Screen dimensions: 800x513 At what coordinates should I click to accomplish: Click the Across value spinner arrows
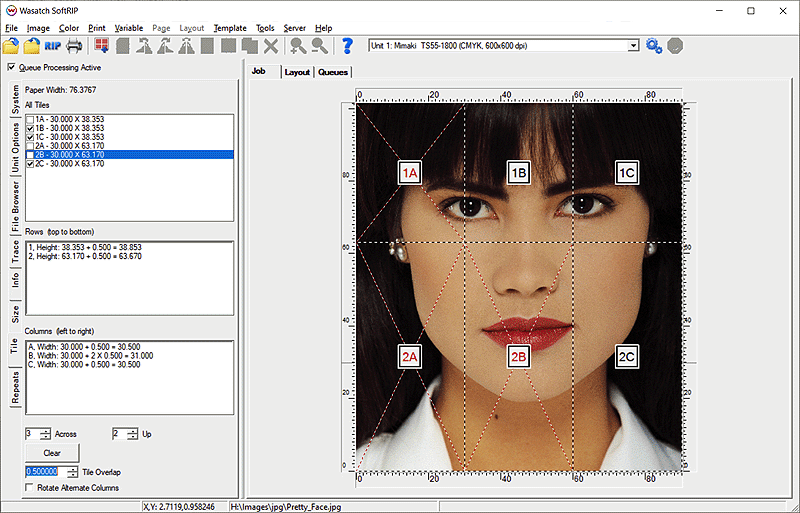tap(45, 434)
